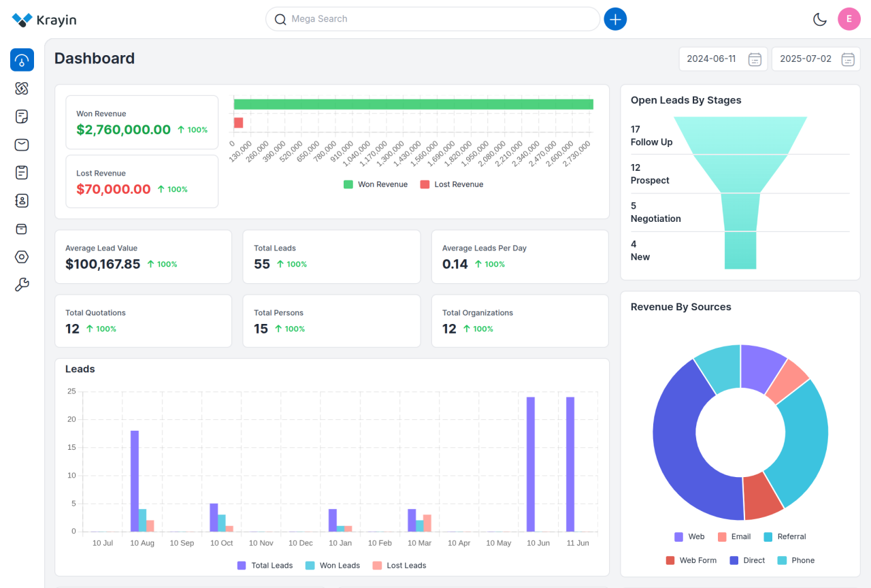Open the Configuration wrench icon
The width and height of the screenshot is (871, 588).
coord(22,284)
